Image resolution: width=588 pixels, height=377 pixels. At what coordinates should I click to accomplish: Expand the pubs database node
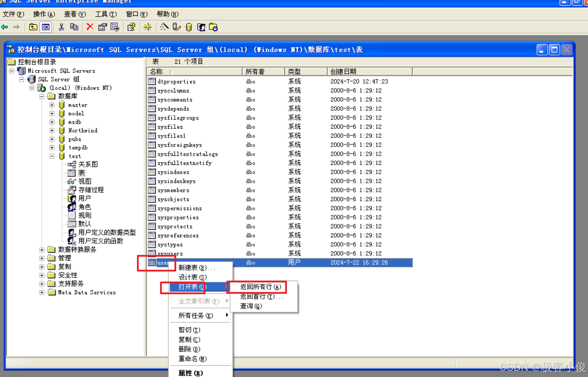52,139
